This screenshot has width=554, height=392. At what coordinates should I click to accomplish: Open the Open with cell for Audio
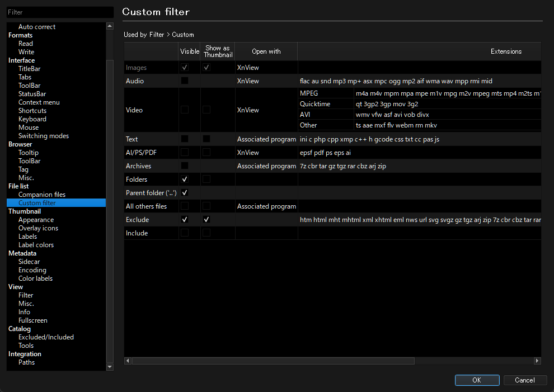pyautogui.click(x=266, y=81)
